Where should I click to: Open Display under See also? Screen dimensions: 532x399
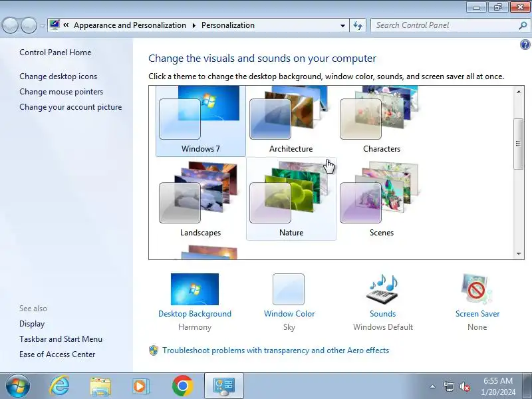point(32,324)
